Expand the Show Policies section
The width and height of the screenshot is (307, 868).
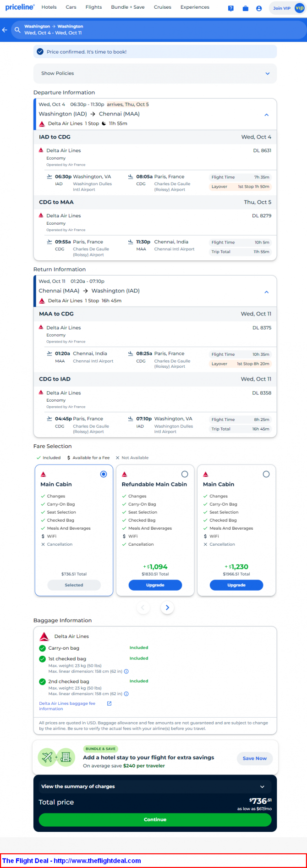pyautogui.click(x=155, y=73)
